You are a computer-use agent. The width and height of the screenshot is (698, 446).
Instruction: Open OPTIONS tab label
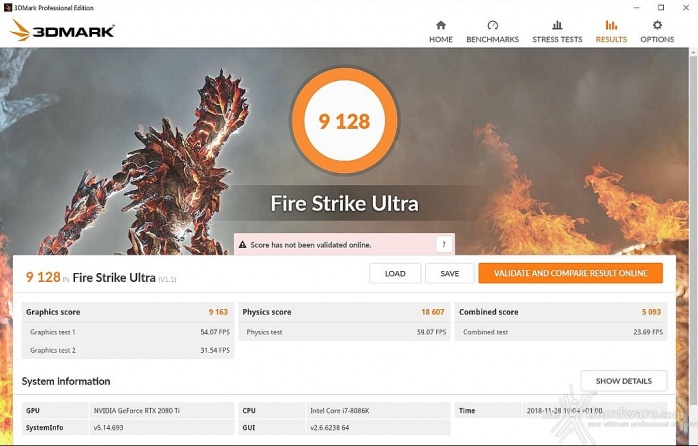(657, 39)
